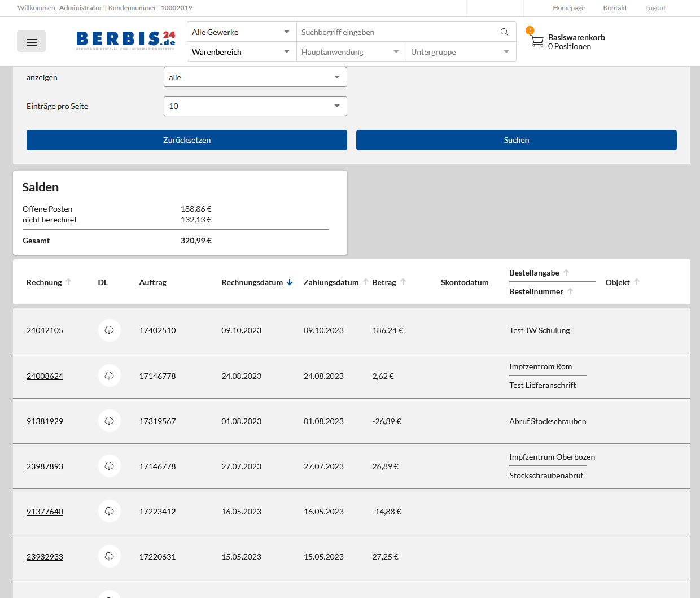Image resolution: width=700 pixels, height=598 pixels.
Task: Sort by Rechnungsdatum descending arrow
Action: [290, 282]
